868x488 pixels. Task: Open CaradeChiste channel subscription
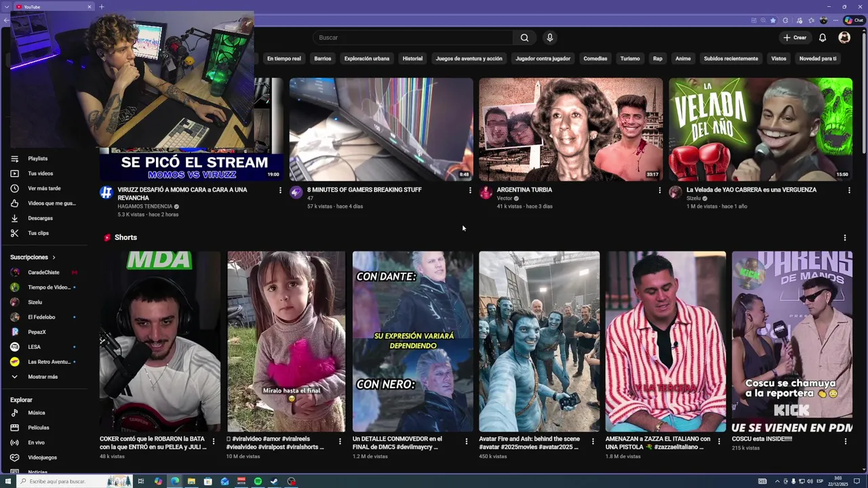[x=44, y=272]
